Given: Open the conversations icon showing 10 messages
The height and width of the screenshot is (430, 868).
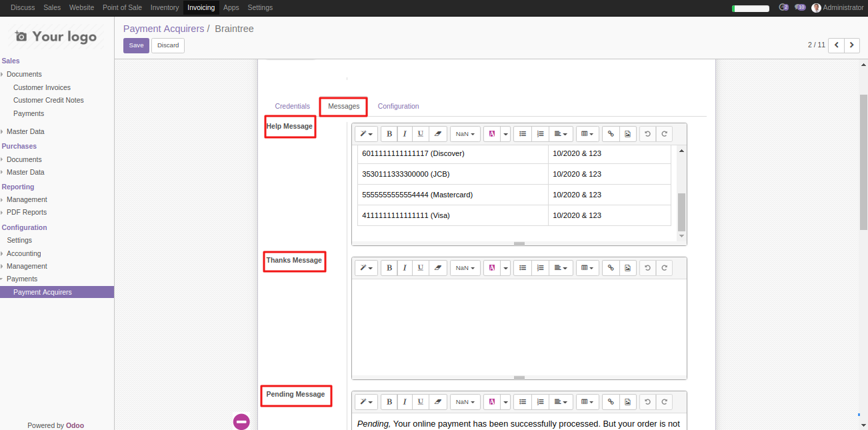Looking at the screenshot, I should coord(799,7).
